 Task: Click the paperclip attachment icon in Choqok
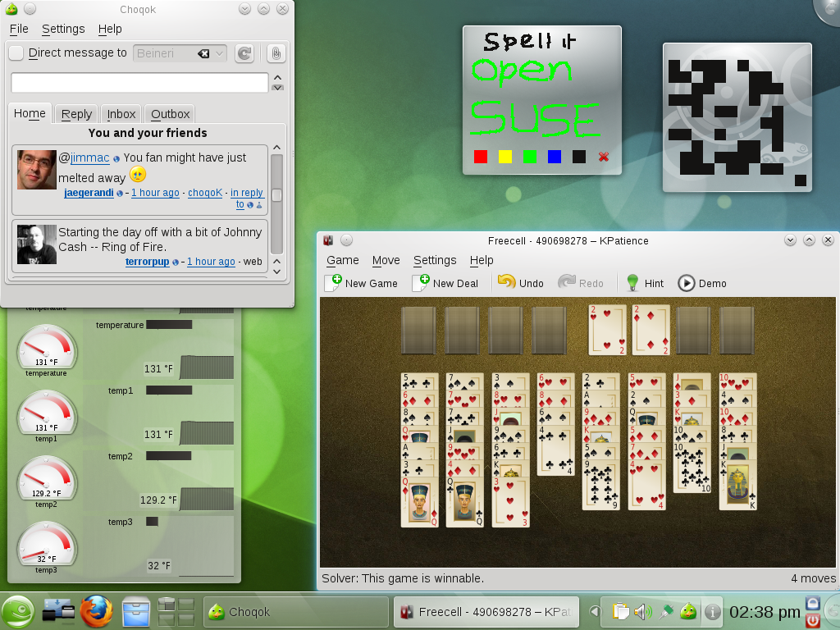pos(276,52)
